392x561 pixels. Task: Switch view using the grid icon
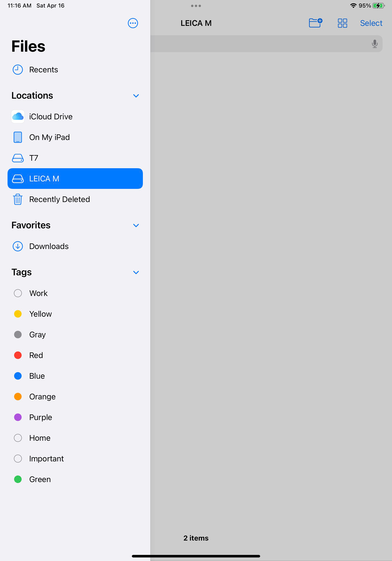pos(342,23)
